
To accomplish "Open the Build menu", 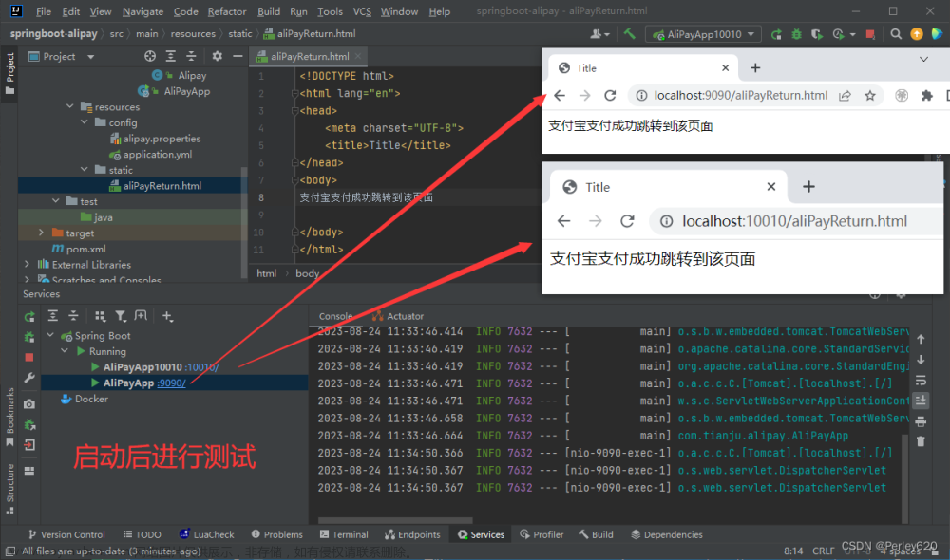I will [x=269, y=11].
